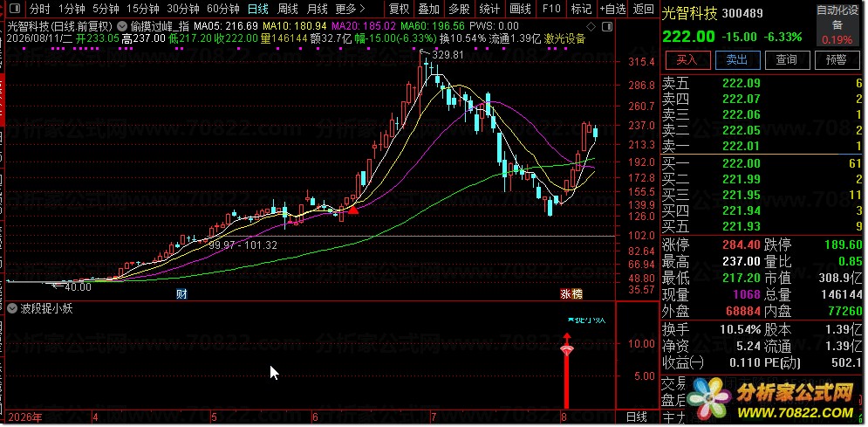This screenshot has height=427, width=868.
Task: Click the 内盘 value 77260
Action: 845,311
